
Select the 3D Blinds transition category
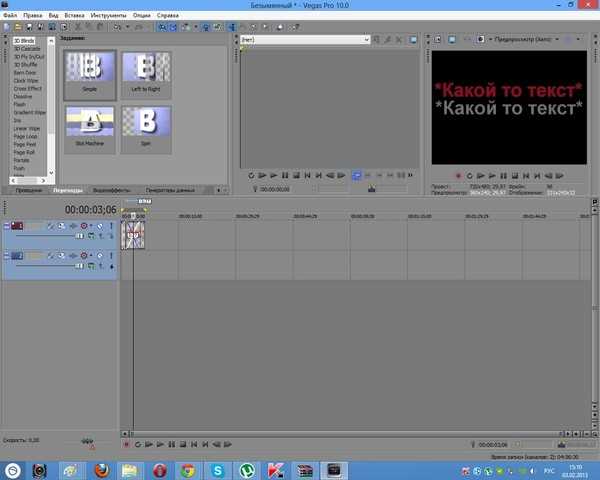[24, 41]
